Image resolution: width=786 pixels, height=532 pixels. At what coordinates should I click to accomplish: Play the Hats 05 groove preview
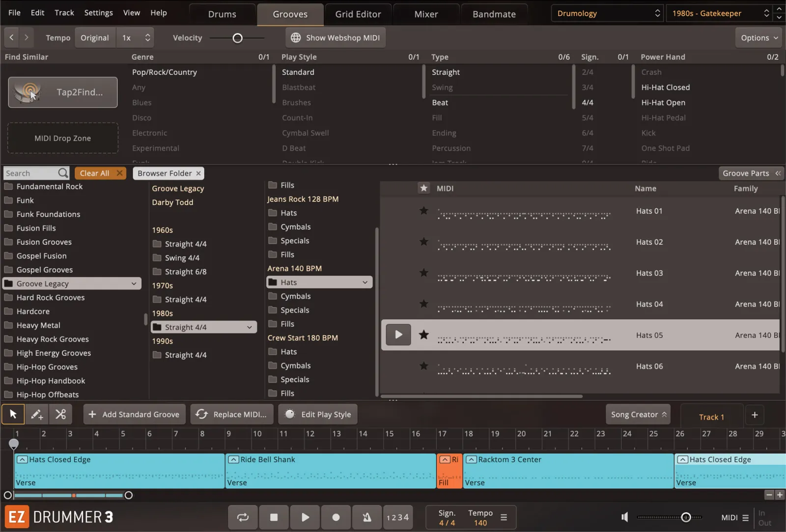point(398,335)
